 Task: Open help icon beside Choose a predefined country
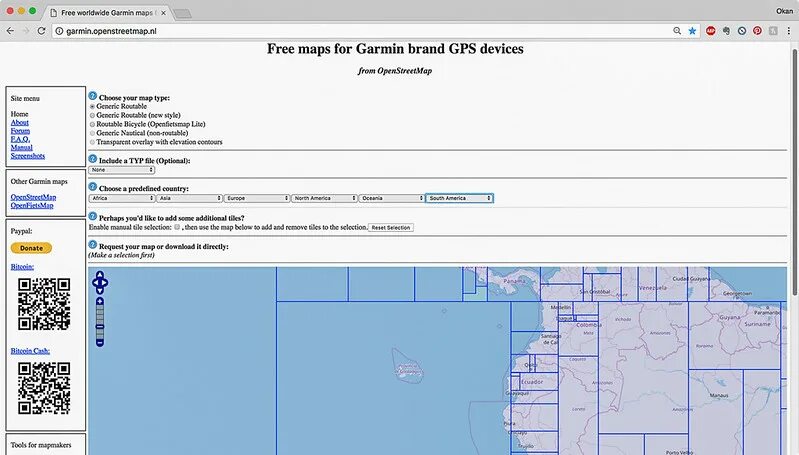tap(93, 187)
